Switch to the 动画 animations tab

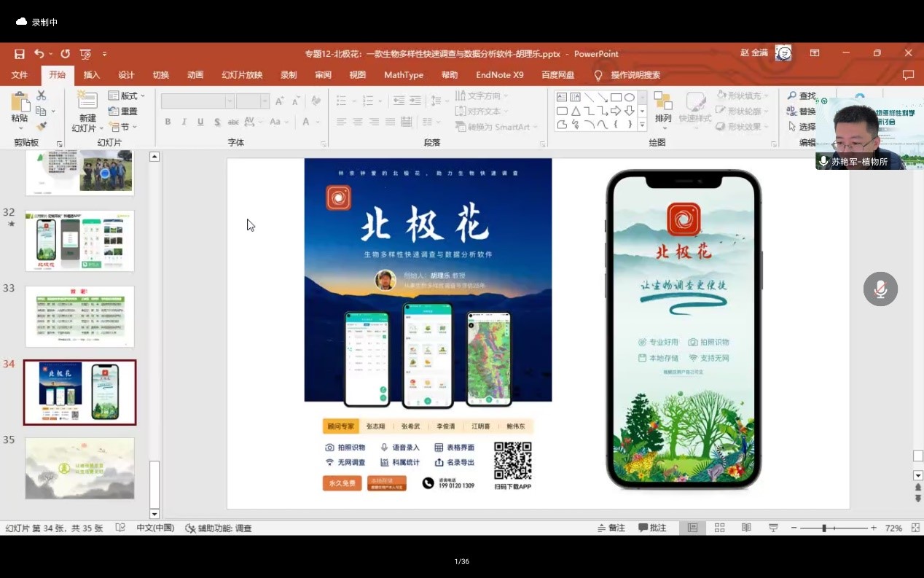(x=195, y=75)
